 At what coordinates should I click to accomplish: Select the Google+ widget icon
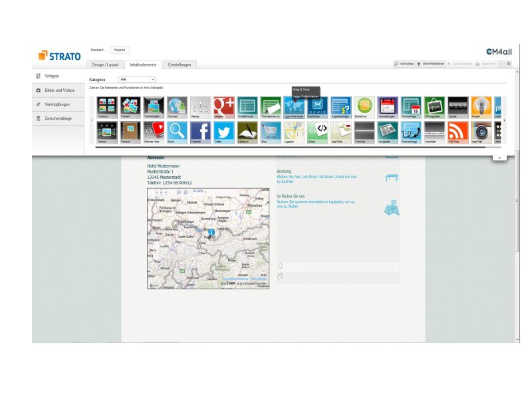click(224, 107)
